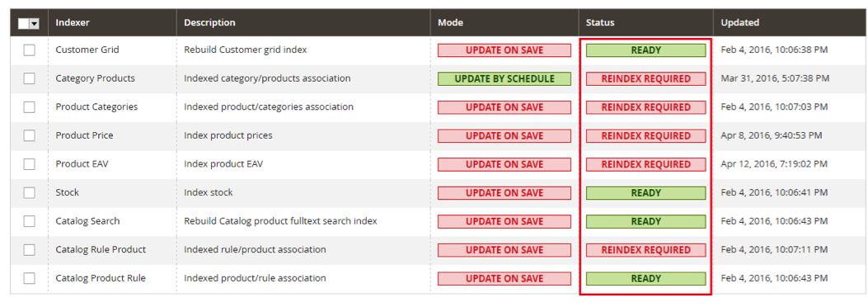Tick the Product Categories row checkbox
Screen dimensions: 868x307
coord(30,107)
